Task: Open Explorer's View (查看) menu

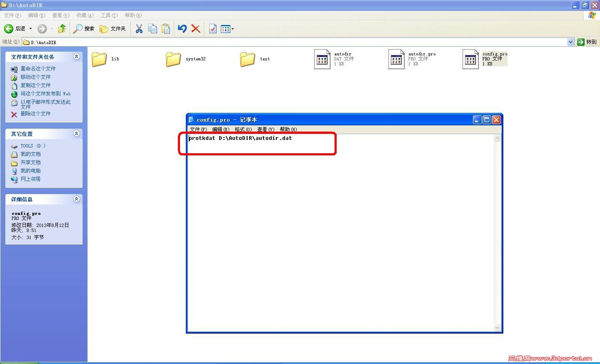Action: (60, 15)
